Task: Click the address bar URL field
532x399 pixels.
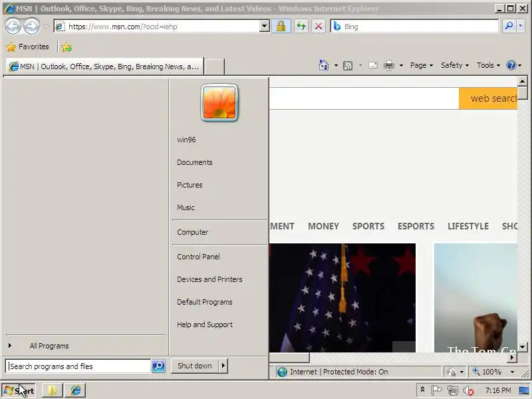Action: pyautogui.click(x=158, y=27)
